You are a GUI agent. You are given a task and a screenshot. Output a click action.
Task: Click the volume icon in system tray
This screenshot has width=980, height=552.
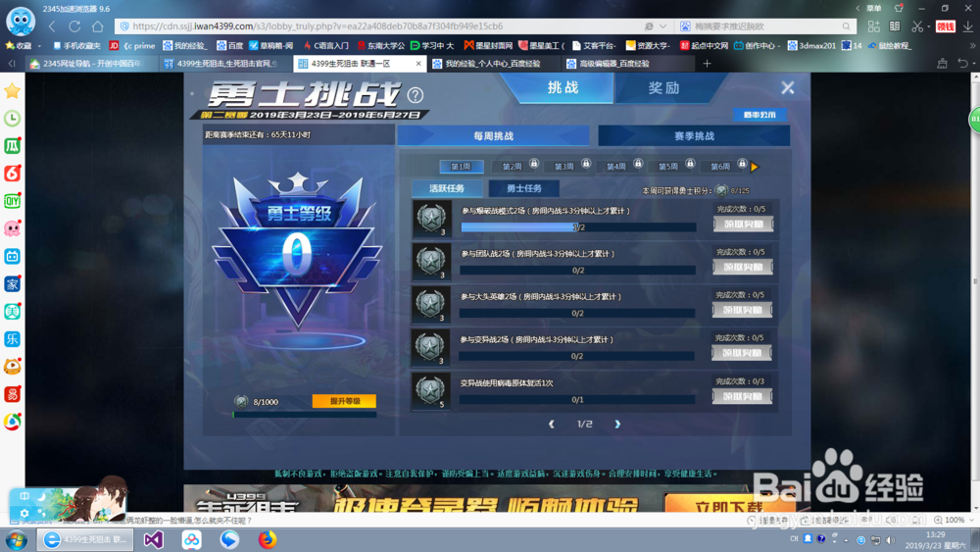891,539
